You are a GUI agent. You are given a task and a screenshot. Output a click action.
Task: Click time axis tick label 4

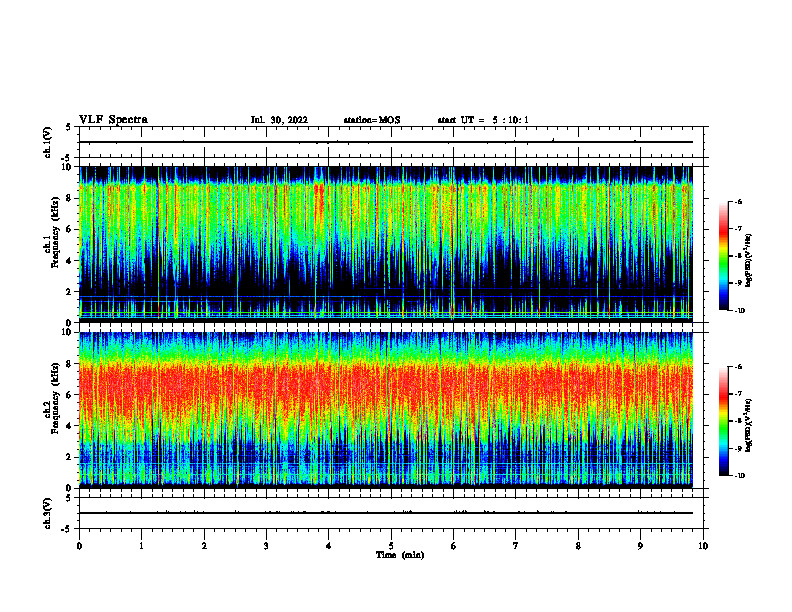coord(329,546)
